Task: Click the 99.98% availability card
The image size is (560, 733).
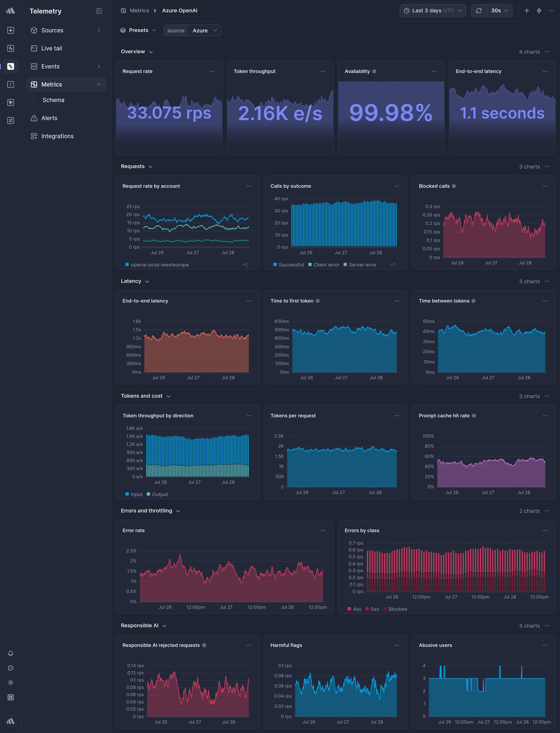Action: tap(391, 108)
